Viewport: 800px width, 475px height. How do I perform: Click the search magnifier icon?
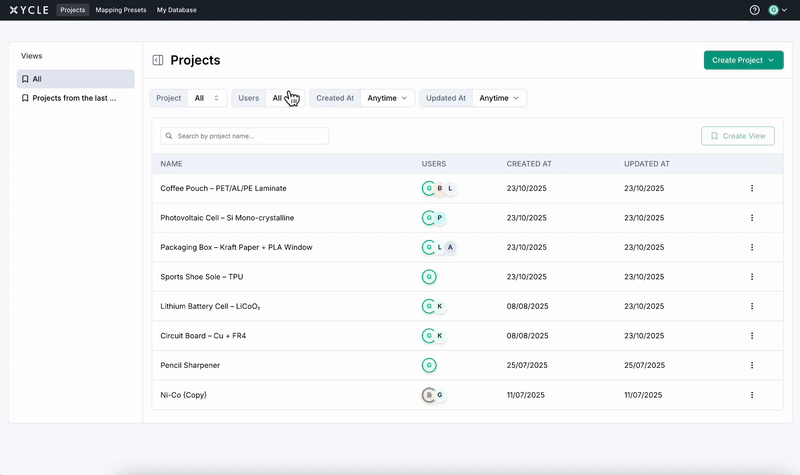[x=169, y=136]
